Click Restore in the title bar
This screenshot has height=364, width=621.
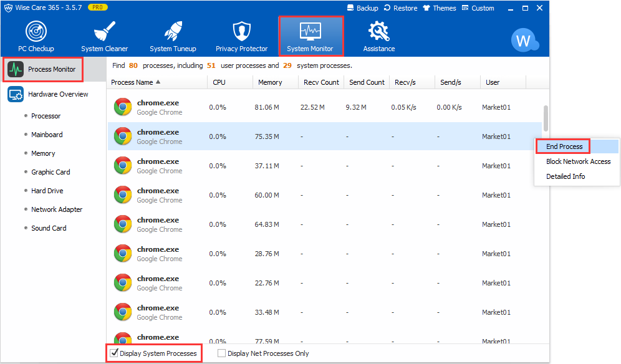coord(400,8)
